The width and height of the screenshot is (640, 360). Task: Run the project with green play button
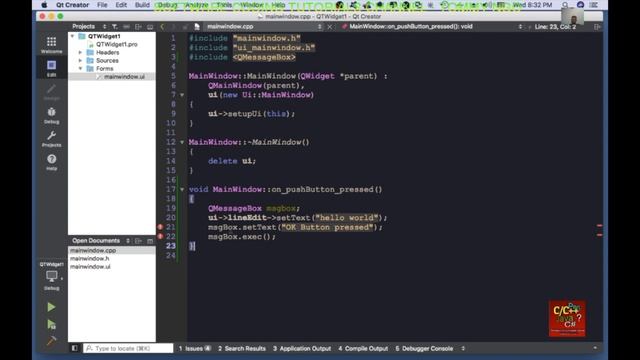(x=51, y=307)
